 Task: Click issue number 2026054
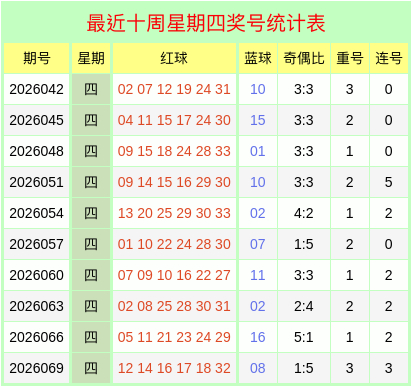pyautogui.click(x=37, y=213)
